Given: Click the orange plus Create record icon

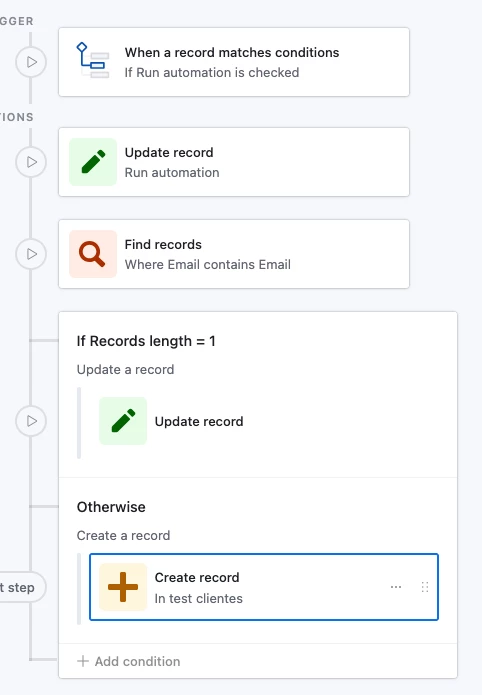Looking at the screenshot, I should click(x=123, y=587).
